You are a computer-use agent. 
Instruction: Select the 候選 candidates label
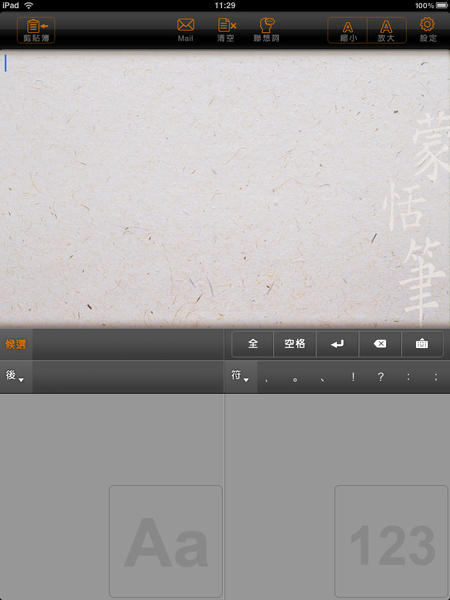click(16, 344)
